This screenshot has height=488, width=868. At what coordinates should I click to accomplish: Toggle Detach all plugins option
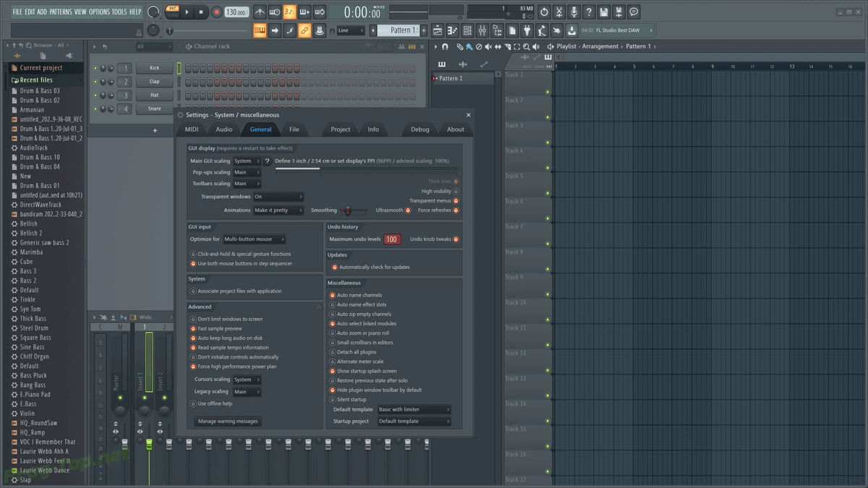[333, 352]
